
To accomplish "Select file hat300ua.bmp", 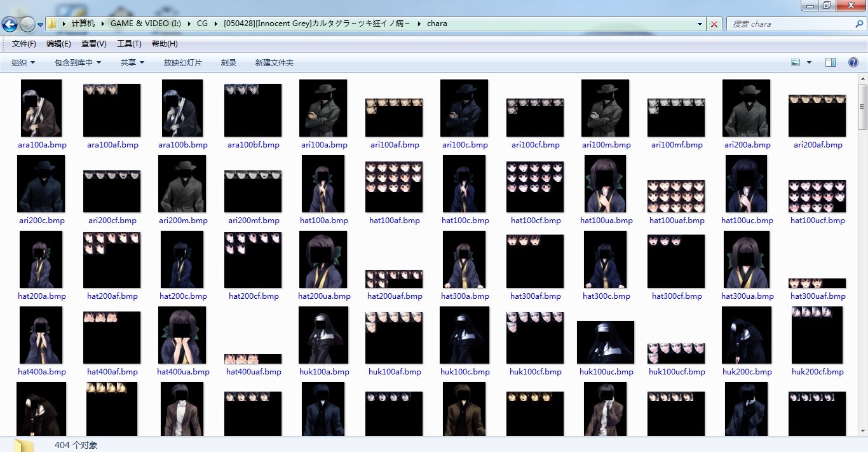I will [747, 259].
